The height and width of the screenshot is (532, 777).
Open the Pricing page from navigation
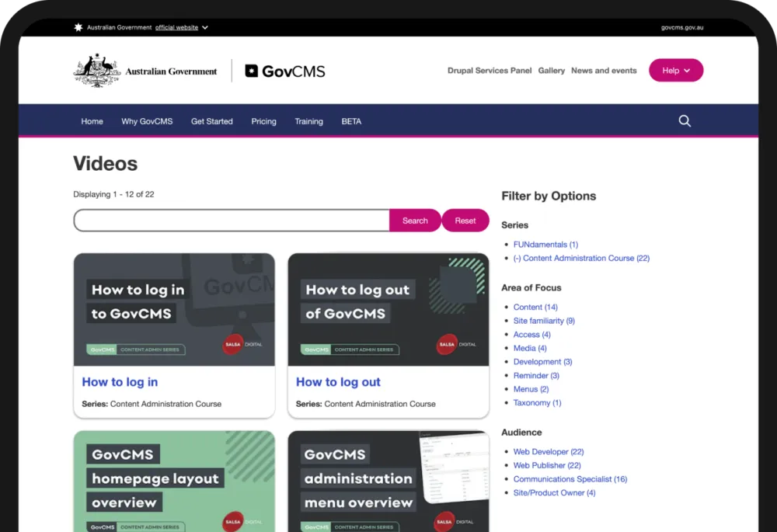click(263, 121)
